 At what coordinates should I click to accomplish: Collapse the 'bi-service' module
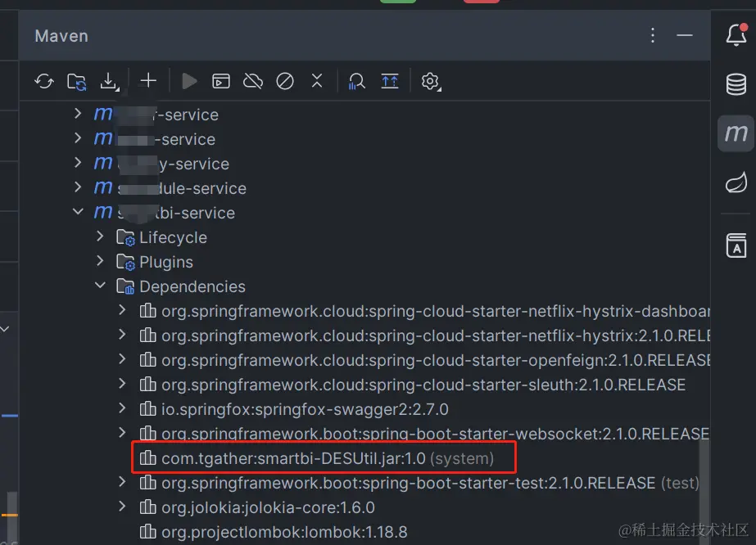pyautogui.click(x=78, y=212)
